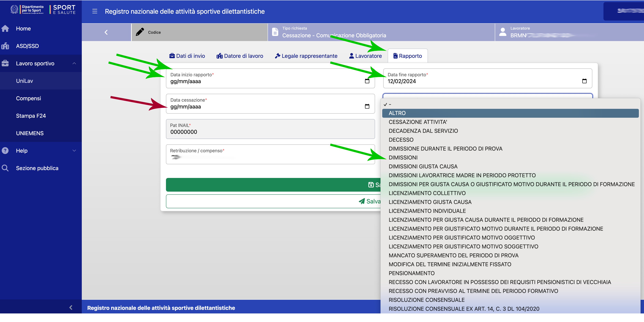Click the ASD/SSD building icon
This screenshot has width=644, height=322.
point(5,46)
